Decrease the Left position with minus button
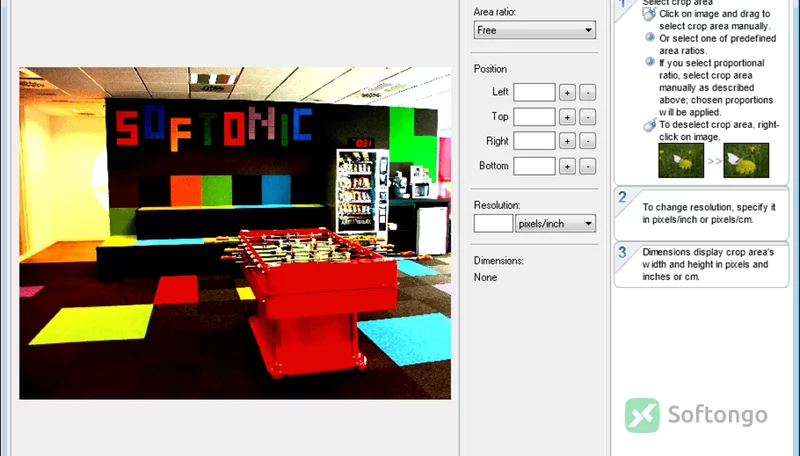Image resolution: width=800 pixels, height=456 pixels. pos(588,92)
